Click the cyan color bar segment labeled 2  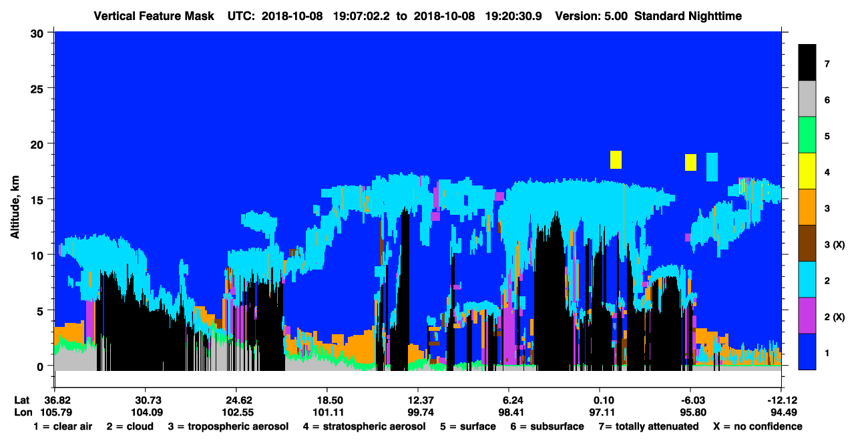pos(807,279)
